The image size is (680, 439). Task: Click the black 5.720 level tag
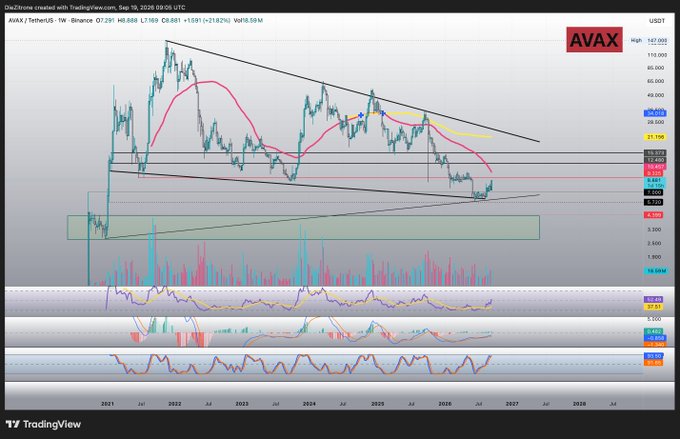pos(654,202)
